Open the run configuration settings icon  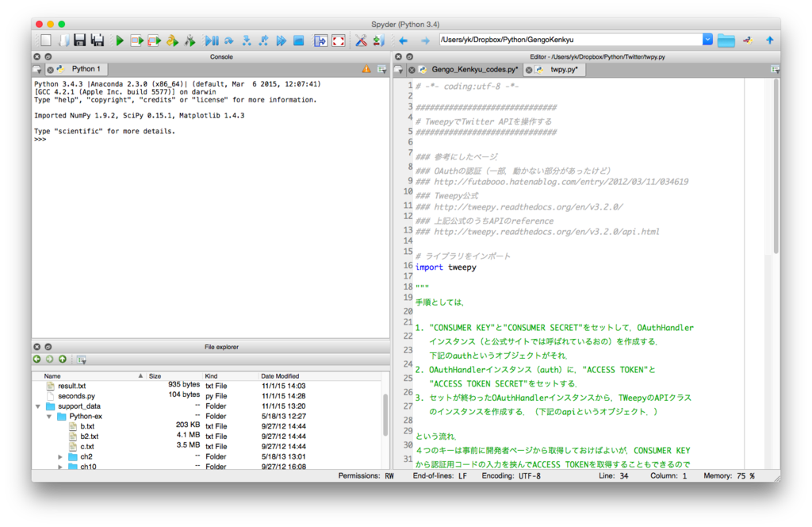tap(190, 40)
